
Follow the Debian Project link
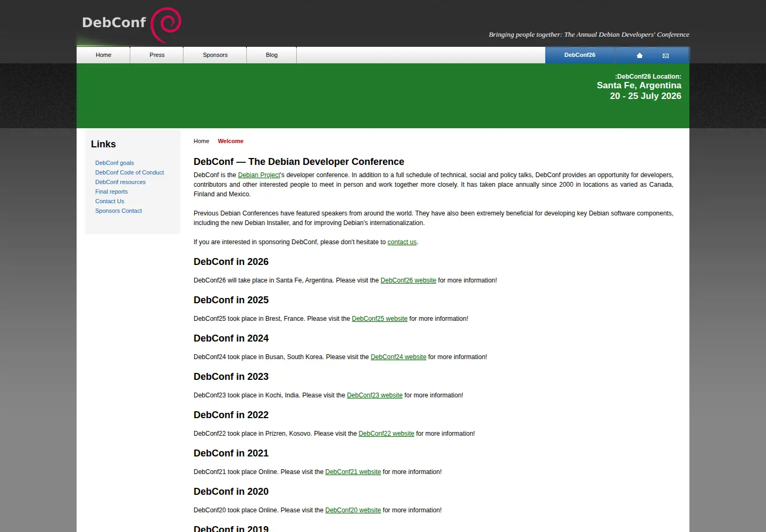(x=259, y=175)
